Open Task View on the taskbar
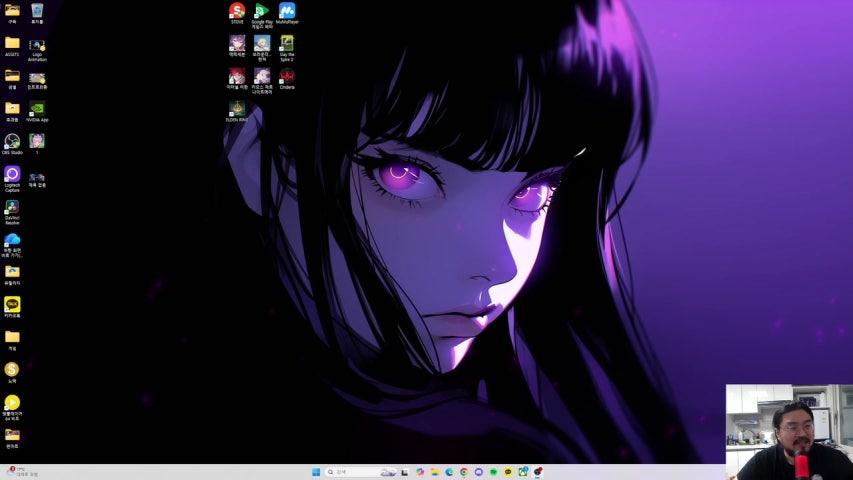This screenshot has height=480, width=853. point(405,472)
